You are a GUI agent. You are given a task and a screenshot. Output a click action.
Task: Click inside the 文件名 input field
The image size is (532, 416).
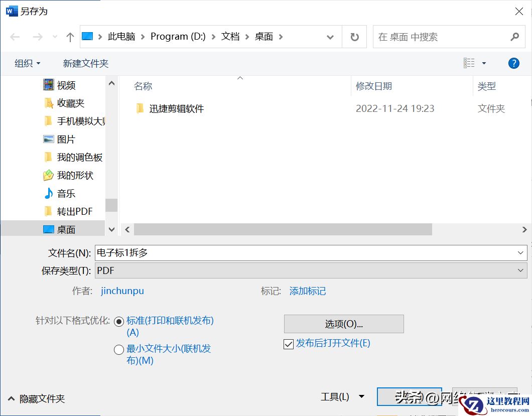[251, 252]
